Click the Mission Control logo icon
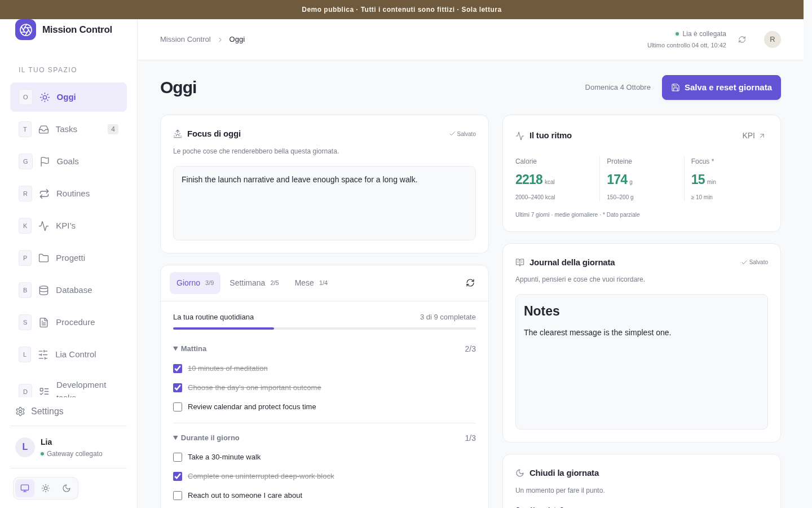Screen dimensions: 812x508 [x=25, y=29]
